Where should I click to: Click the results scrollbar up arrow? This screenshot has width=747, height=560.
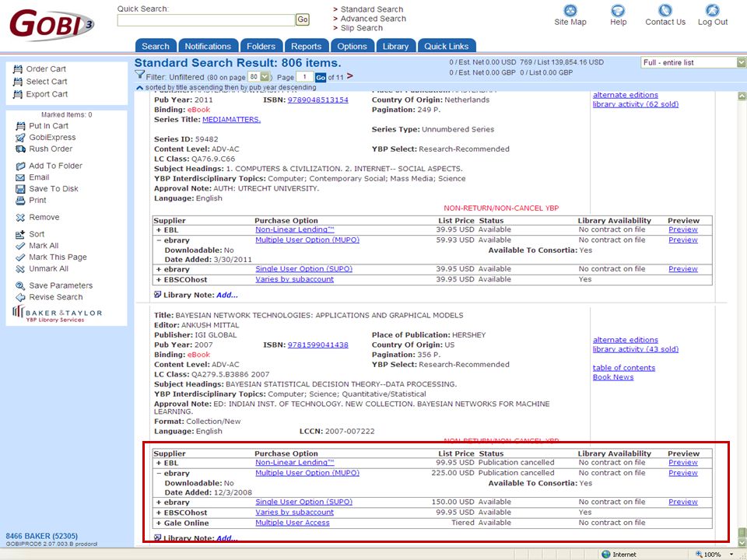(742, 96)
